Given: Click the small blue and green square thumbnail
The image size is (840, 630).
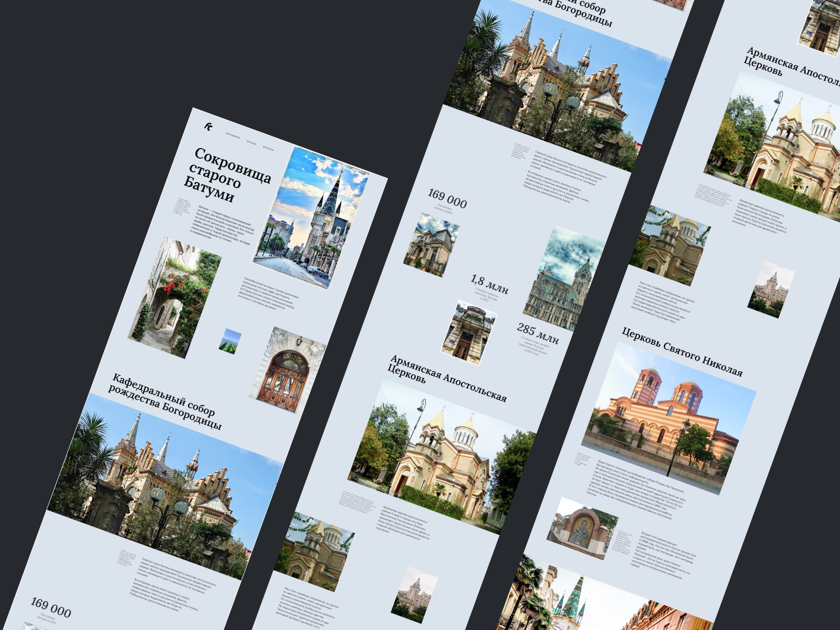Looking at the screenshot, I should click(230, 341).
